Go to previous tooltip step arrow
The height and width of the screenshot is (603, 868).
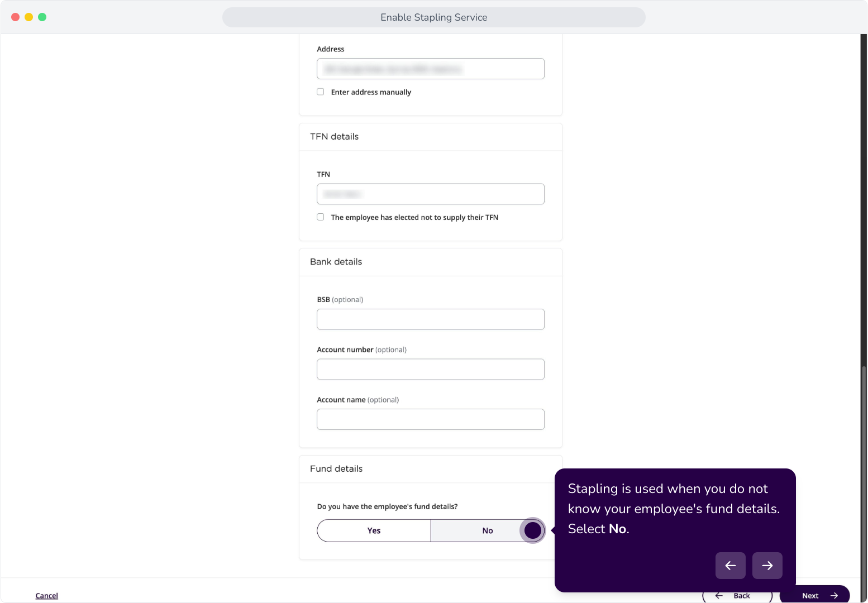(730, 566)
